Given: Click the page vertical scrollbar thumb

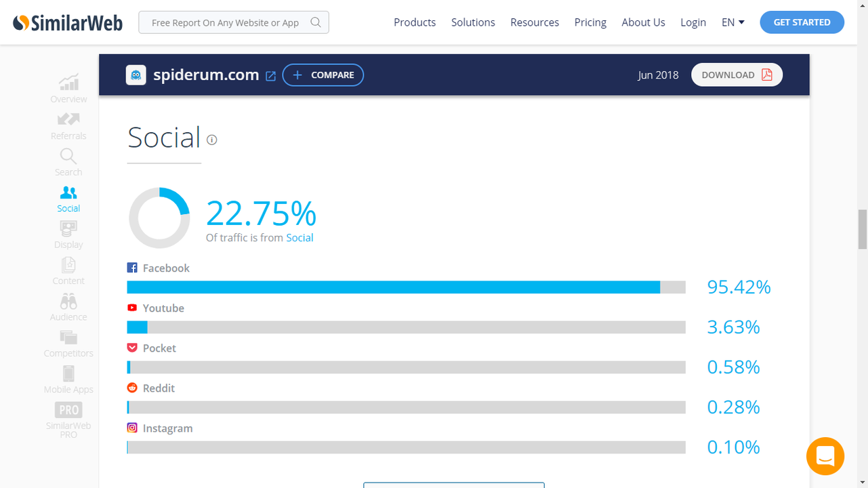Looking at the screenshot, I should coord(862,229).
